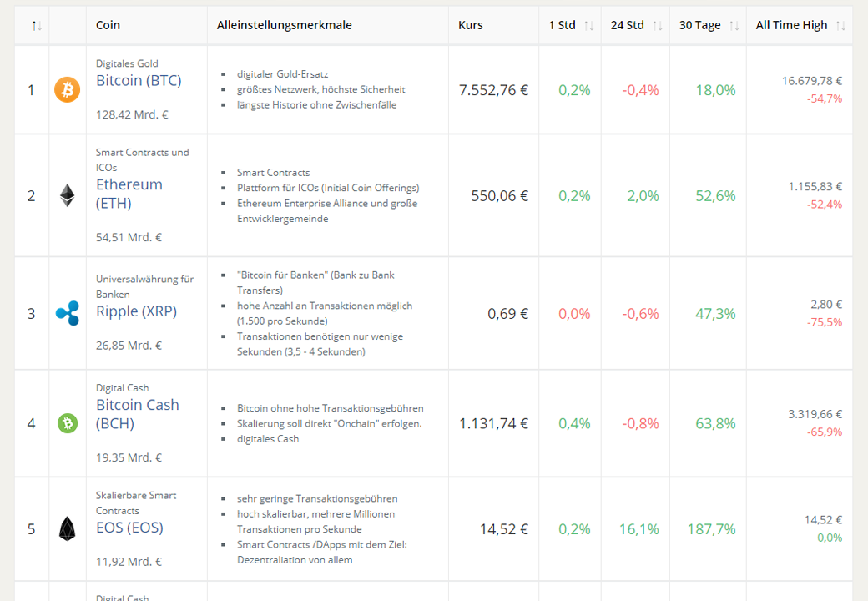The width and height of the screenshot is (868, 601).
Task: Click the 'Digitales Gold' subtitle
Action: 127,63
